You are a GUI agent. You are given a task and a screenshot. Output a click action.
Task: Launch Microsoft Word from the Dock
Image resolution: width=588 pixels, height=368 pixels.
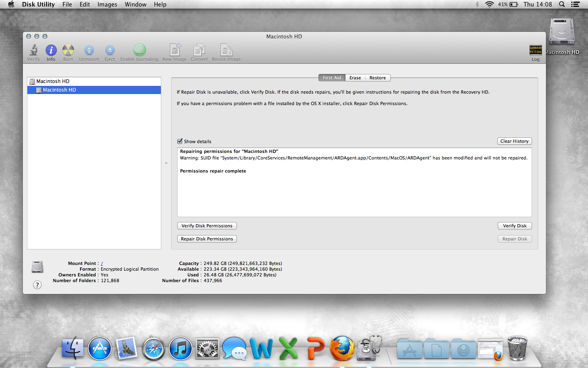(x=261, y=349)
